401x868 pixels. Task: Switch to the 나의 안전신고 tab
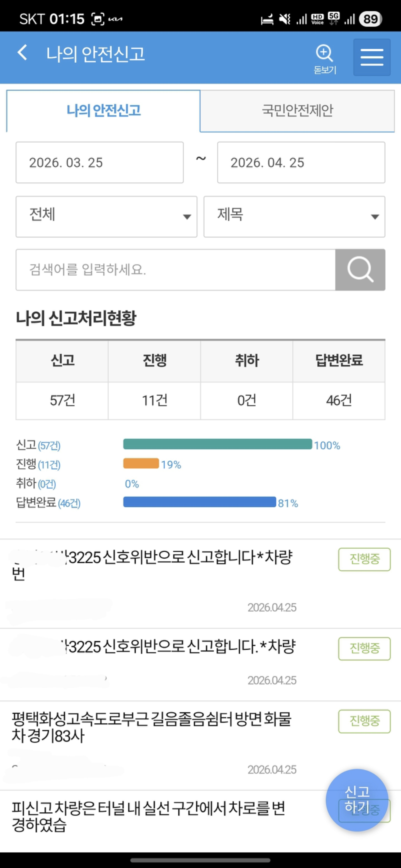point(103,111)
